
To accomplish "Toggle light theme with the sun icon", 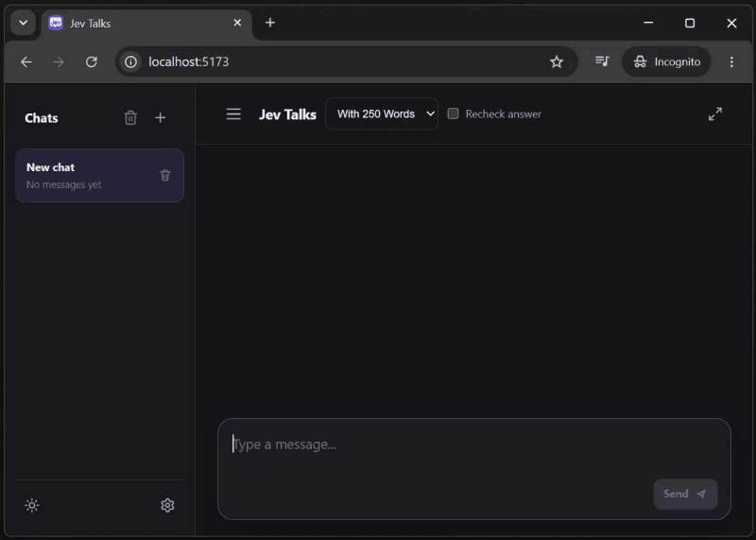I will tap(32, 505).
